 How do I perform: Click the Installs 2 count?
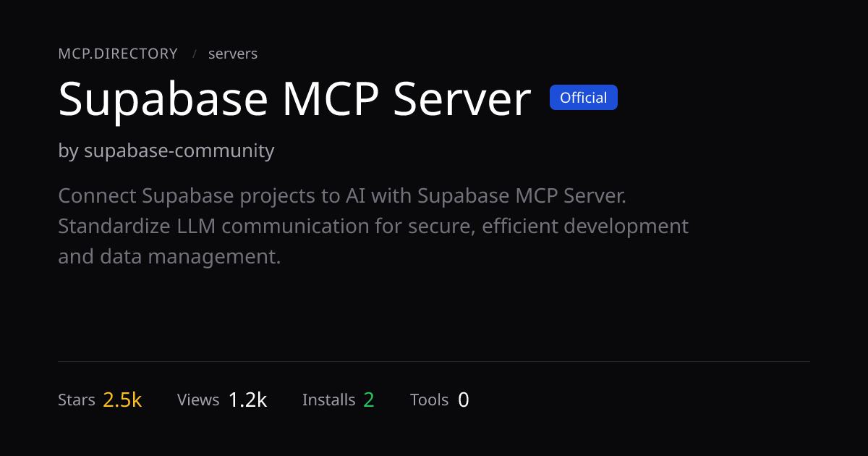pos(339,400)
